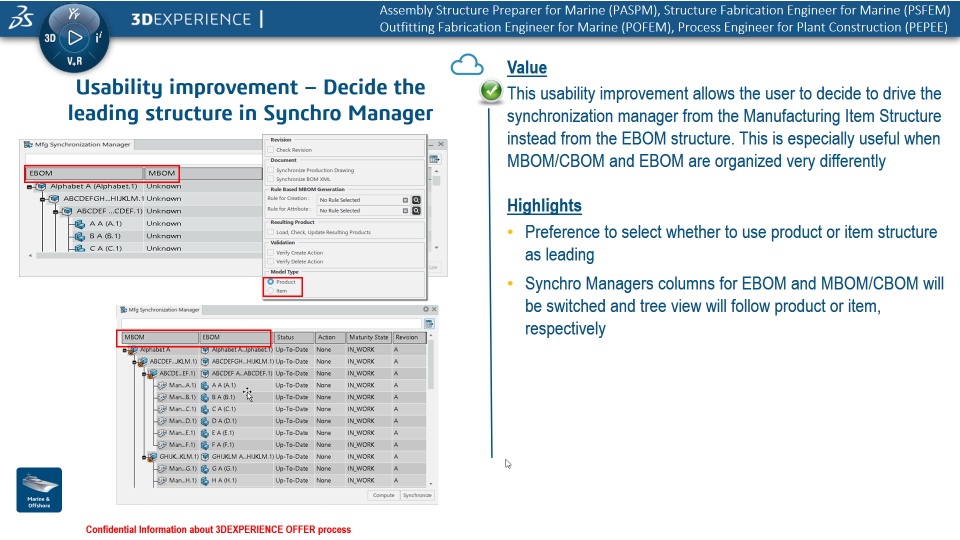The height and width of the screenshot is (540, 960).
Task: Open the compass north quadrant
Action: (74, 14)
